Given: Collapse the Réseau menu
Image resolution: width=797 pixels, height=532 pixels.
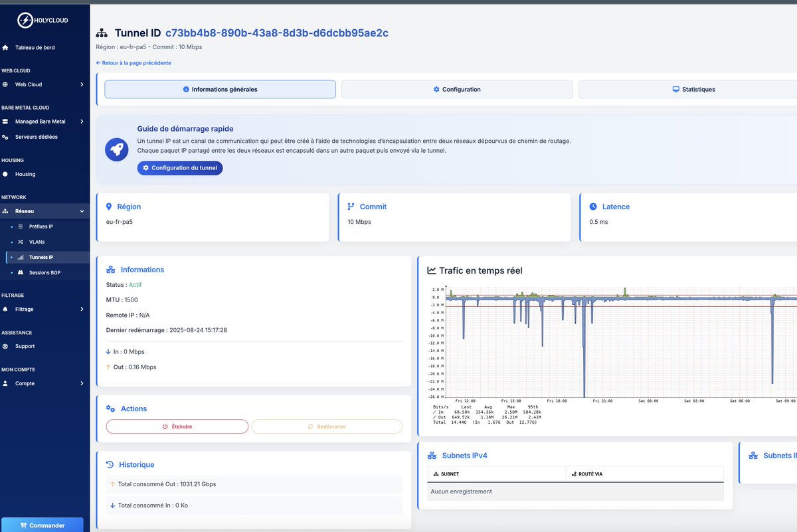Looking at the screenshot, I should pos(43,211).
